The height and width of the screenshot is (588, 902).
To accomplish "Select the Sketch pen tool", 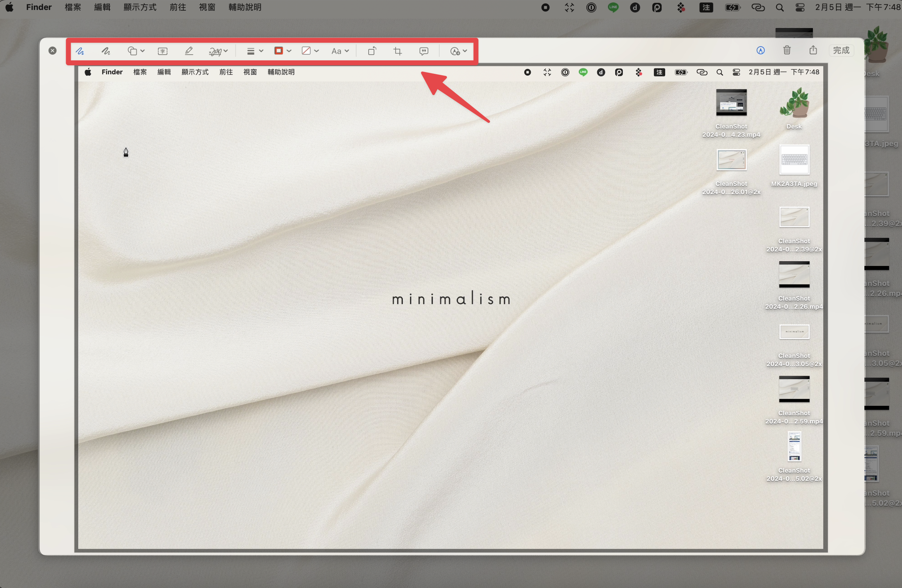I will (x=80, y=51).
